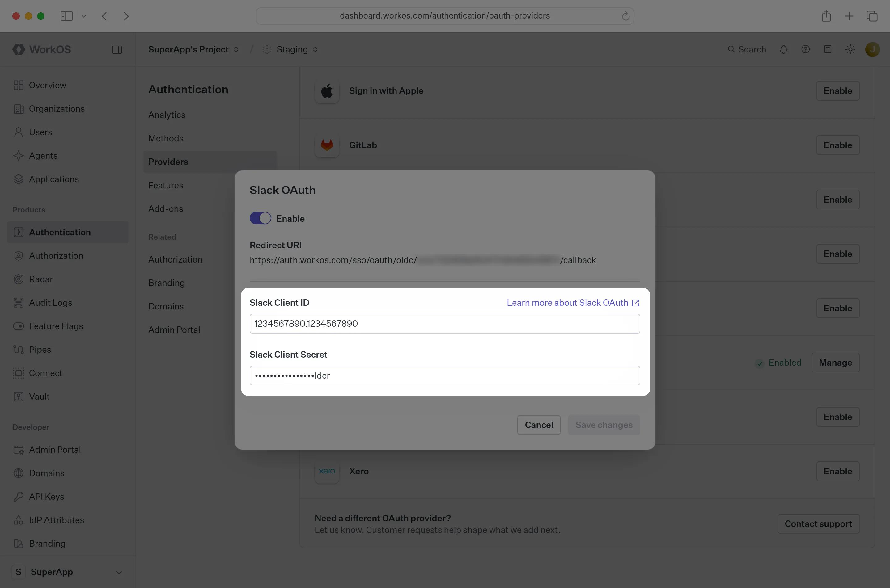Enable the GitLab provider
The height and width of the screenshot is (588, 890).
[837, 145]
